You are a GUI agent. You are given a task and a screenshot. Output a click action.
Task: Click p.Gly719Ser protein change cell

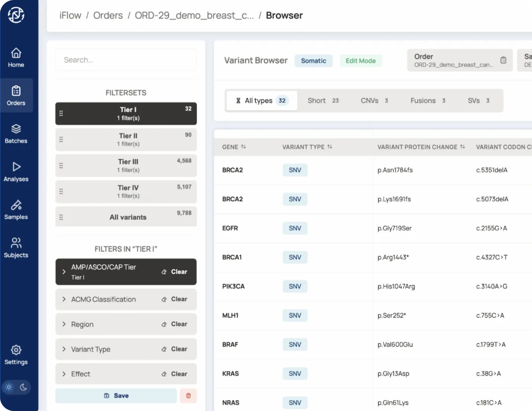point(394,228)
